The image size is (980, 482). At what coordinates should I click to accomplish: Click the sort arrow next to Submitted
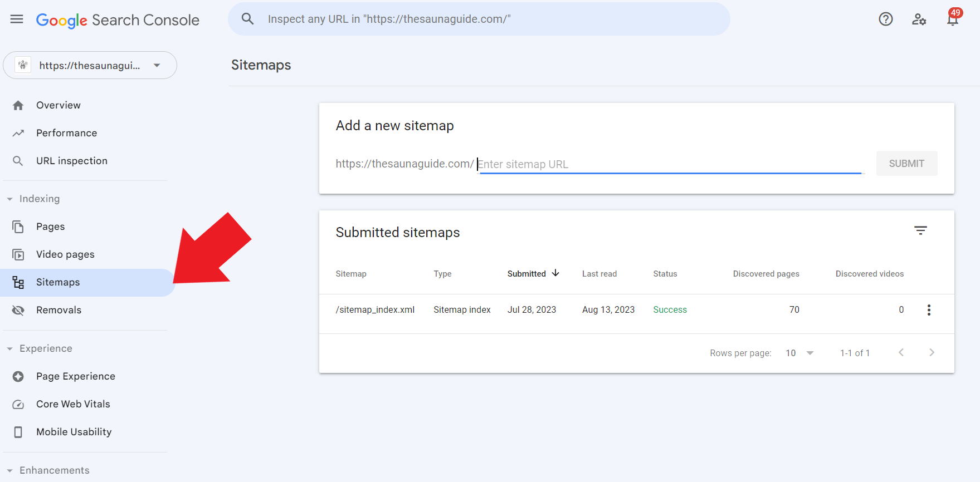pos(555,273)
